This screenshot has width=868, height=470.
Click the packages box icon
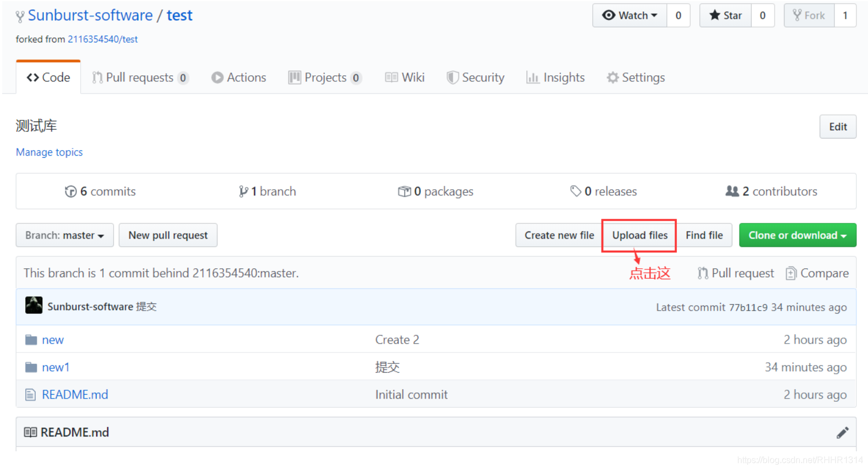pyautogui.click(x=404, y=191)
